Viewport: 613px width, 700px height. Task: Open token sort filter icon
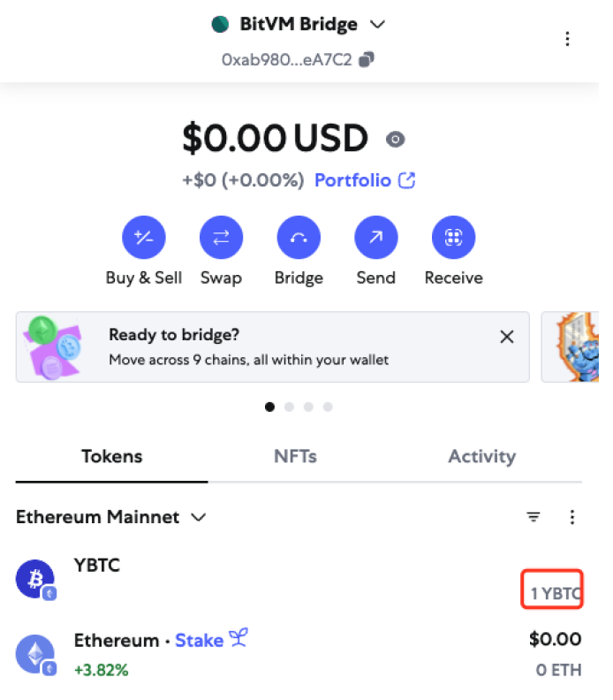pos(534,517)
